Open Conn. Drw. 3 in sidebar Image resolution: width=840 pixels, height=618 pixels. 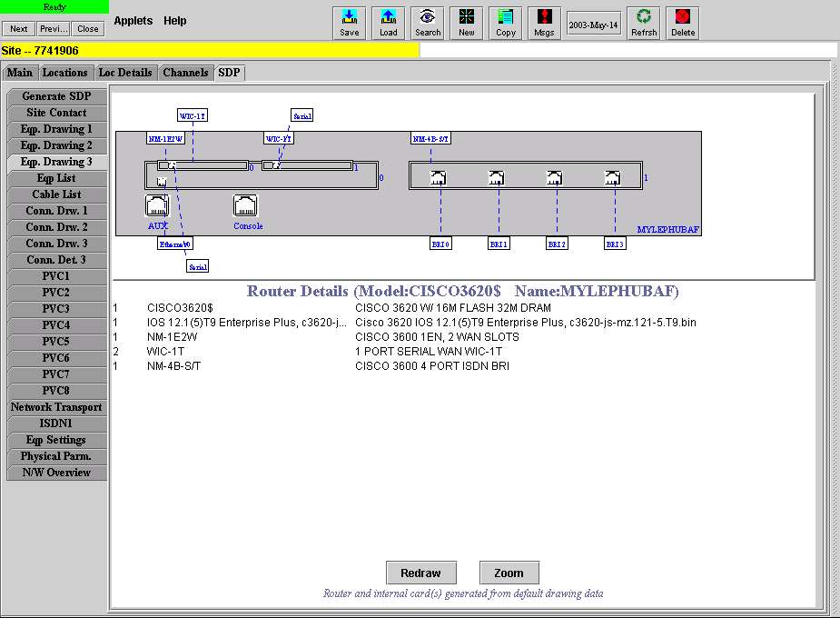56,244
